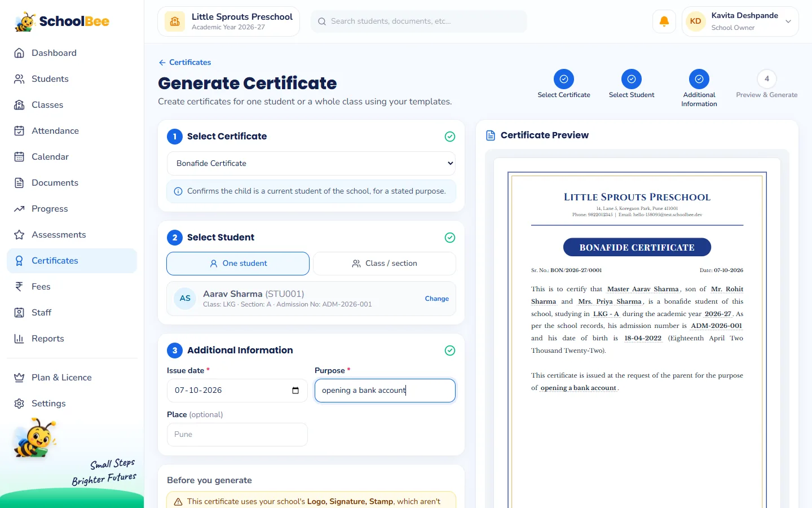The width and height of the screenshot is (812, 508).
Task: Open Dashboard from the sidebar
Action: tap(72, 53)
